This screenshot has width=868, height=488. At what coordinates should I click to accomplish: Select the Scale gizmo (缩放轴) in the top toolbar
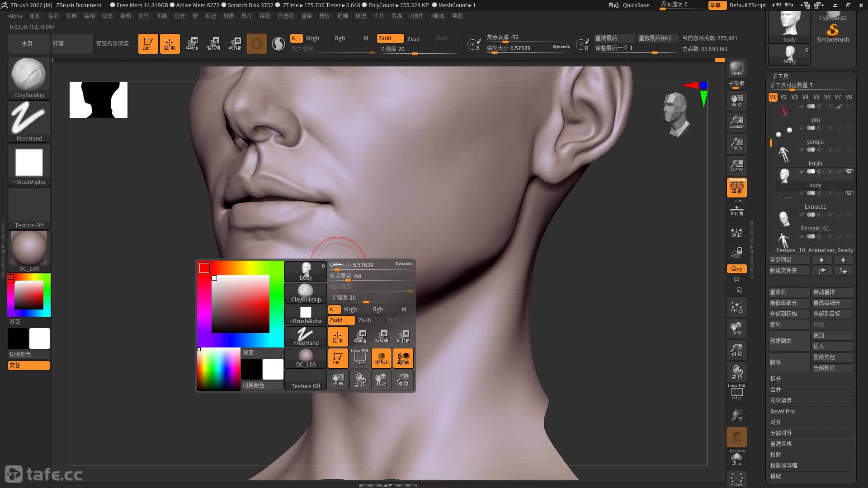213,44
